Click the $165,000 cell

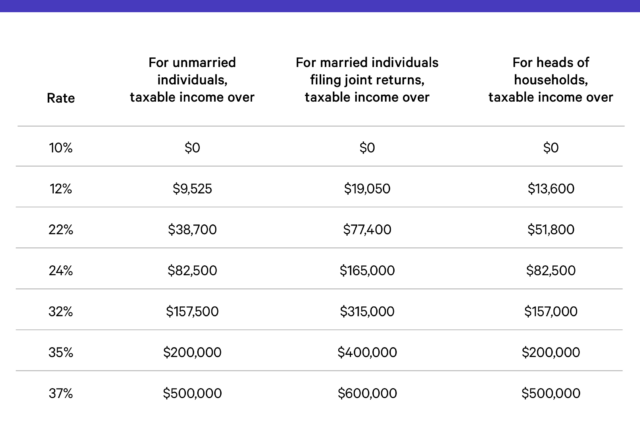point(367,271)
